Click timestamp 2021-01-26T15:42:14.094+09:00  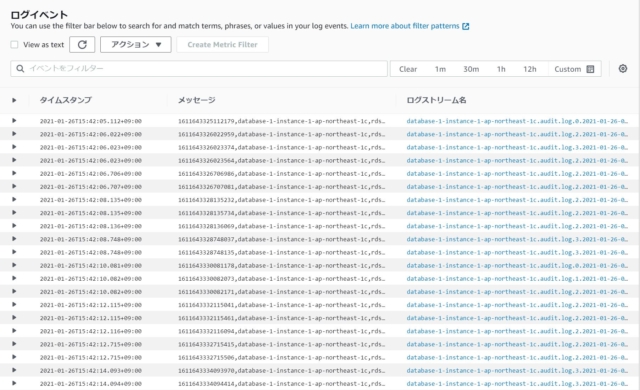click(91, 384)
